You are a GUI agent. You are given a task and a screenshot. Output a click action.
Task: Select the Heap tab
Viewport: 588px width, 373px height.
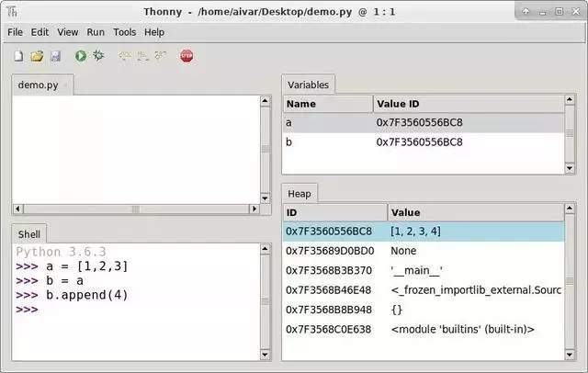coord(300,194)
